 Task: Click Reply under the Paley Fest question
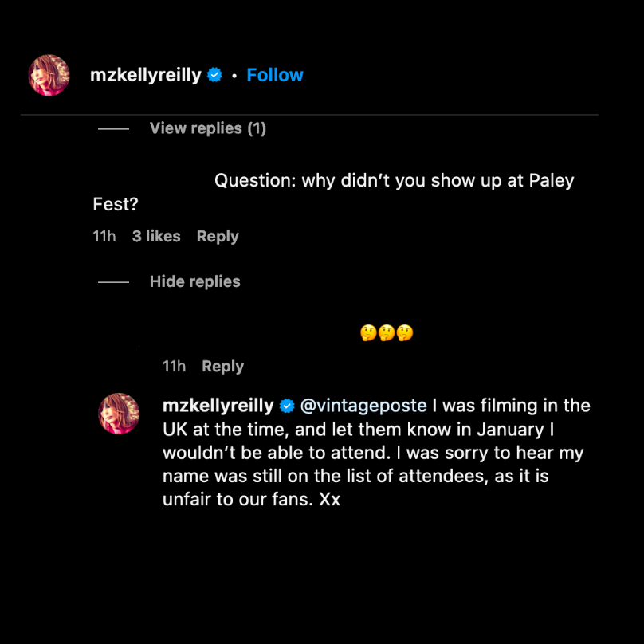(217, 236)
